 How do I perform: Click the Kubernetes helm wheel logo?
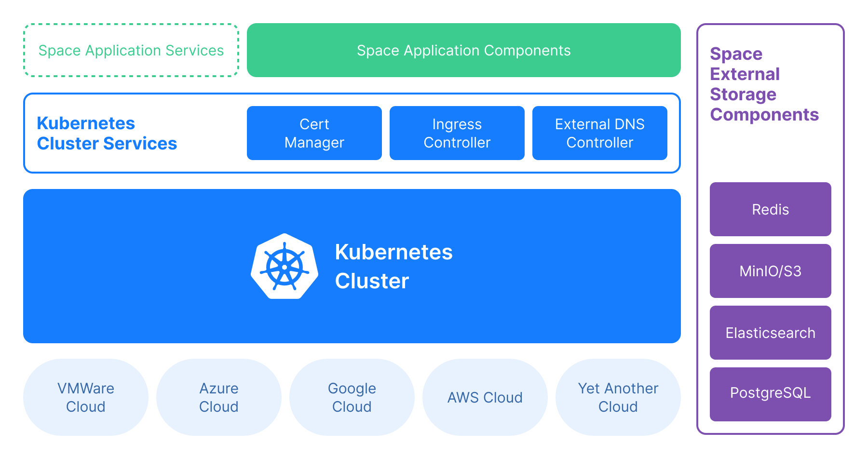tap(285, 267)
